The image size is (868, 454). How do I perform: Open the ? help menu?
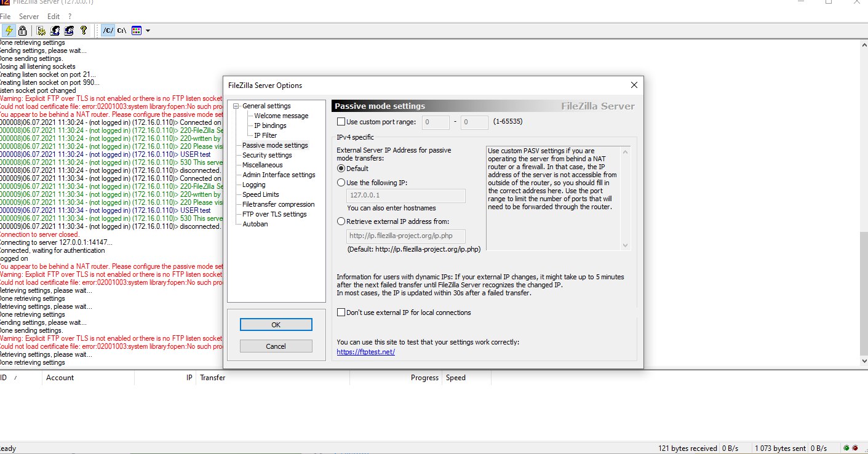tap(70, 16)
